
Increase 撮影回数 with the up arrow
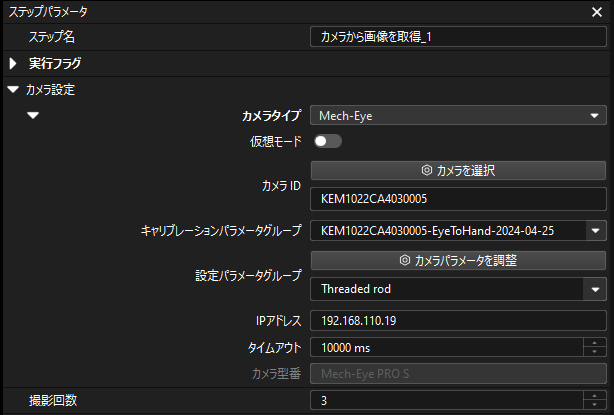click(595, 396)
